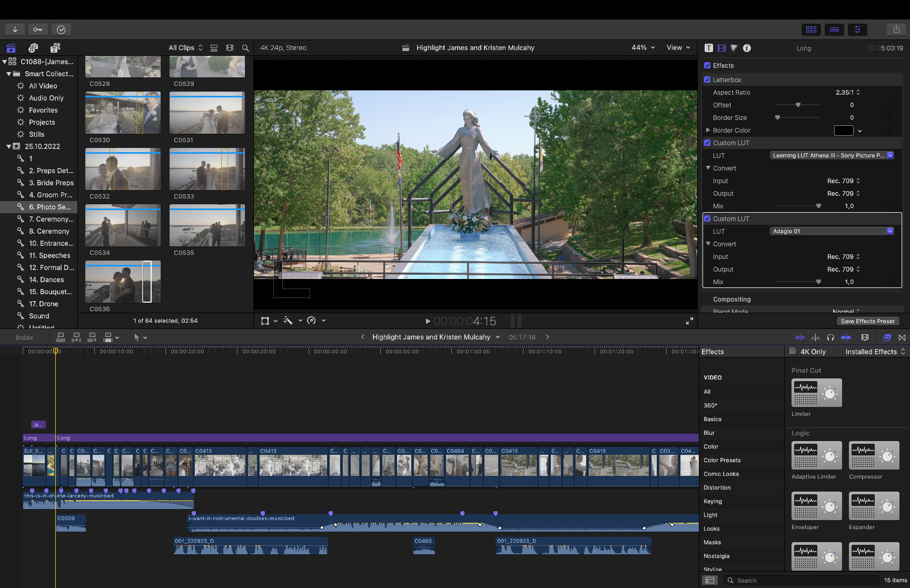
Task: Click the search icon in the browser
Action: pyautogui.click(x=245, y=48)
